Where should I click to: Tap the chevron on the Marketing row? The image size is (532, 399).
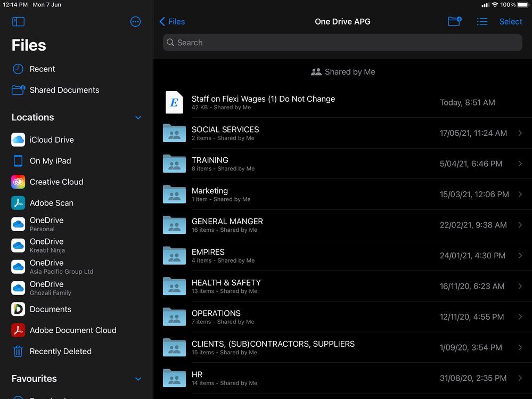click(520, 194)
